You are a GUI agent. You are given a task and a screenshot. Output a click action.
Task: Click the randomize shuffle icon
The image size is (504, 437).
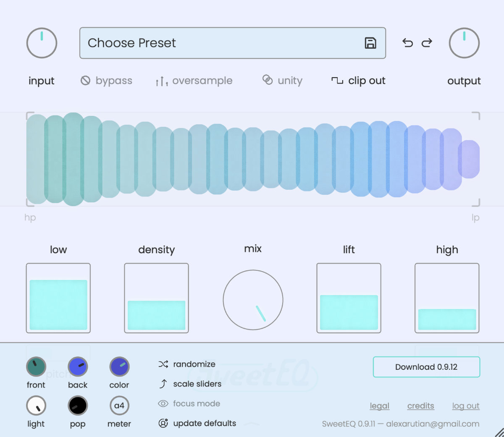[x=163, y=364]
